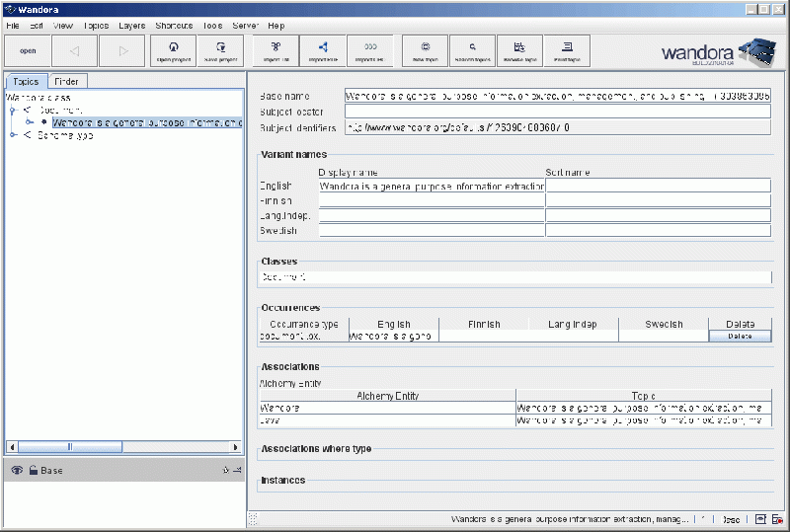Screen dimensions: 790x532
Task: Select the Wandora topic row in the tree
Action: pyautogui.click(x=147, y=122)
